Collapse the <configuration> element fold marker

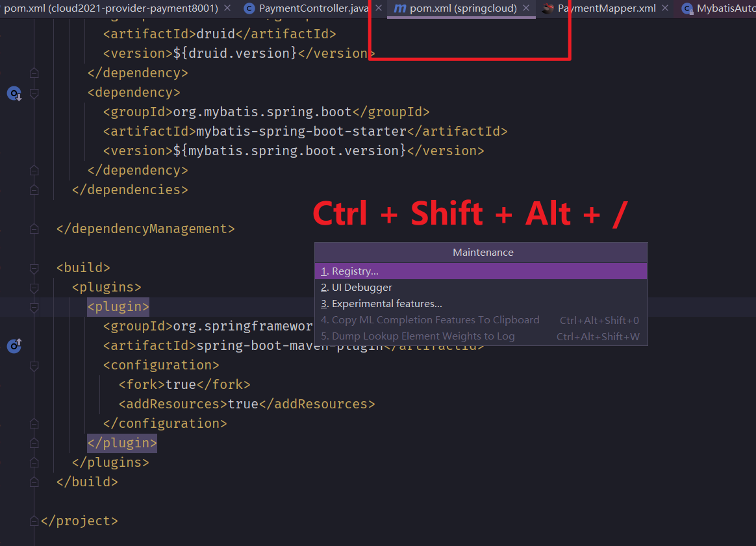pos(34,366)
